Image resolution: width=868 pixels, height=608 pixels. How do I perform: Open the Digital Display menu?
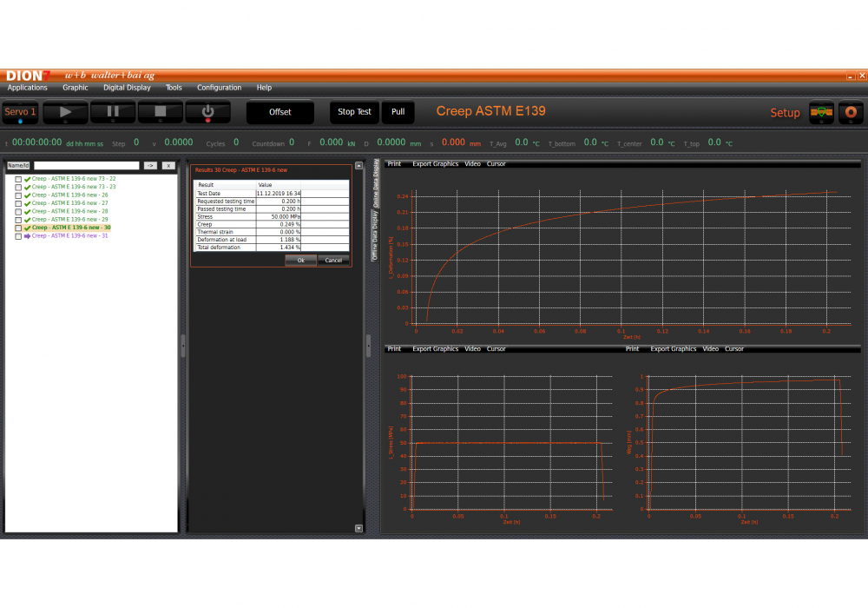tap(127, 88)
